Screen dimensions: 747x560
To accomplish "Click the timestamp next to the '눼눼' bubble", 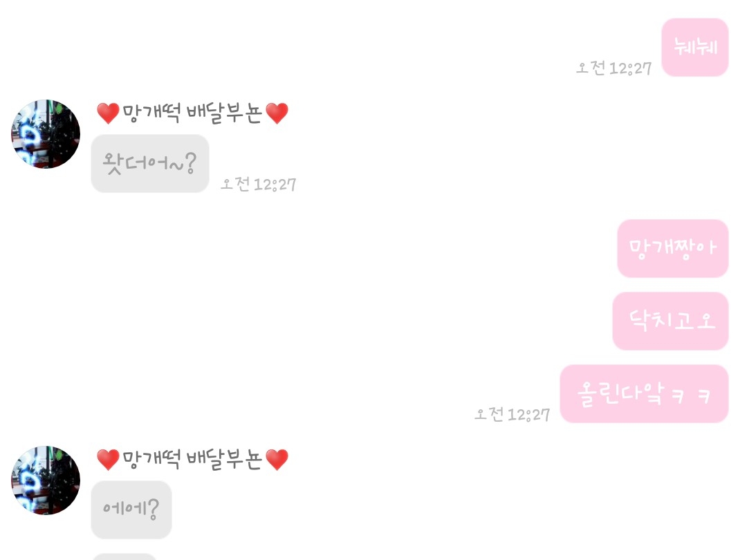I will 614,68.
